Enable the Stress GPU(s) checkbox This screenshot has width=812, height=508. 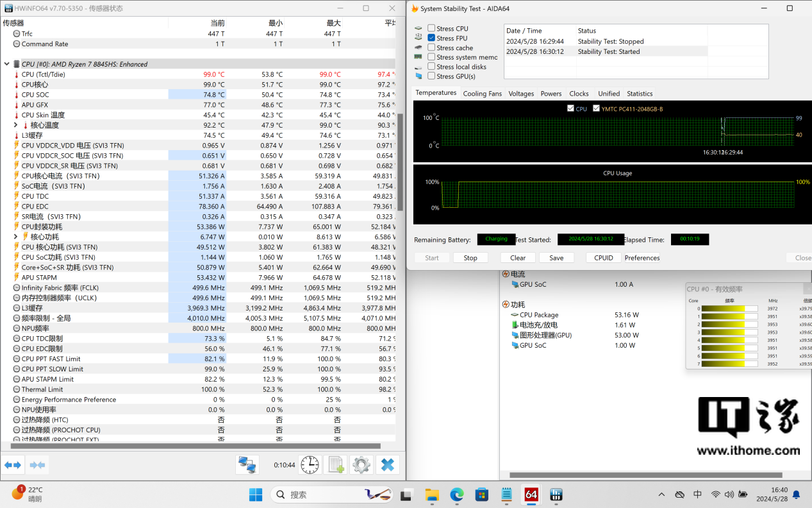431,76
